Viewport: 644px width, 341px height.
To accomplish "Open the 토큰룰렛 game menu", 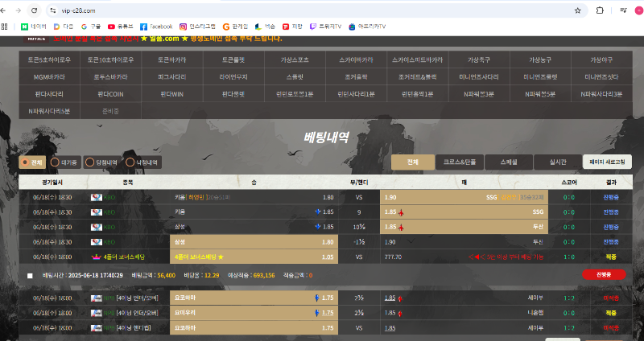I will [233, 60].
